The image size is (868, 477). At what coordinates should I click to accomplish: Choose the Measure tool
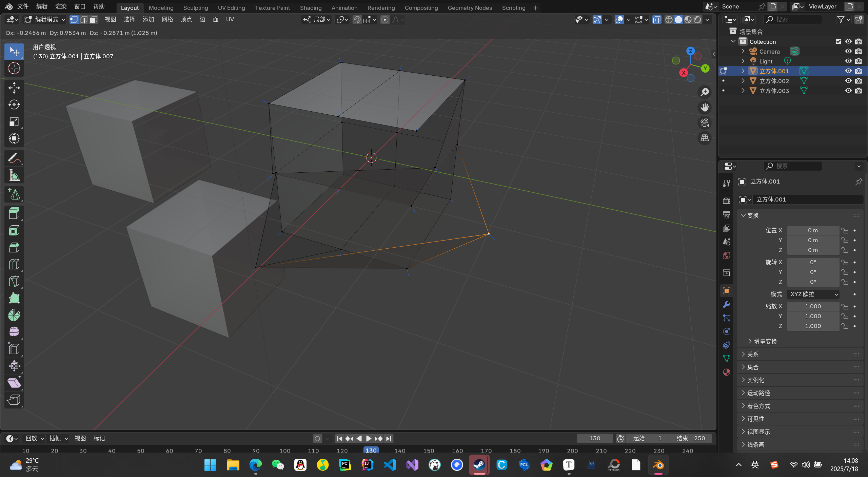(x=14, y=175)
